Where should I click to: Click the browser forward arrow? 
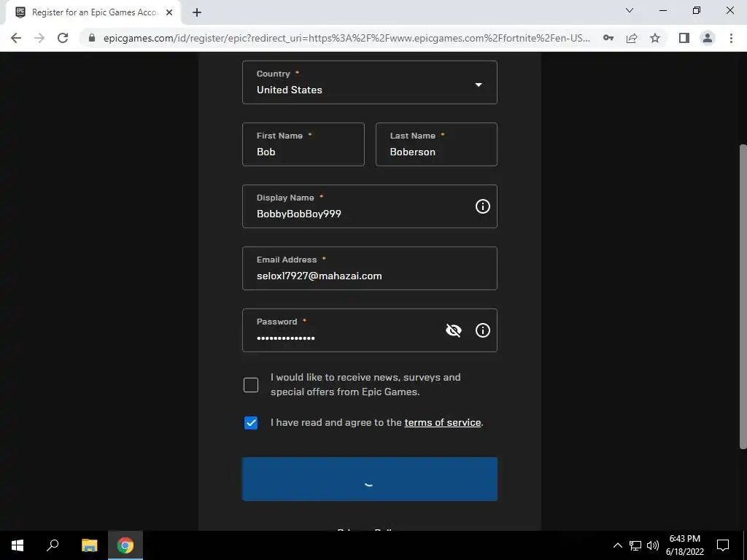pyautogui.click(x=39, y=38)
